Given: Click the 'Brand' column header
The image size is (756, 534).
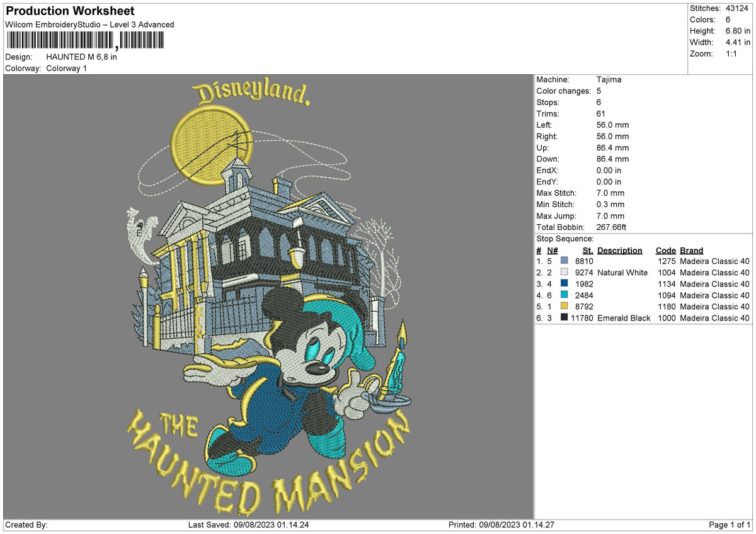Looking at the screenshot, I should click(692, 250).
